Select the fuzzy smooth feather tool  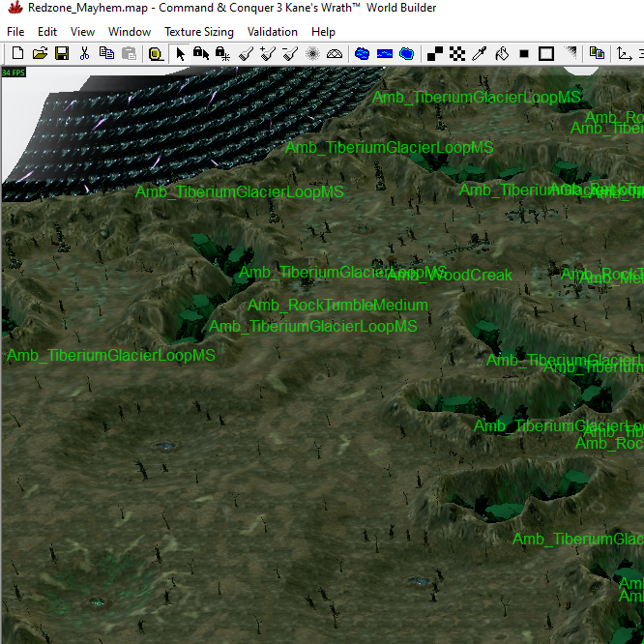[312, 54]
